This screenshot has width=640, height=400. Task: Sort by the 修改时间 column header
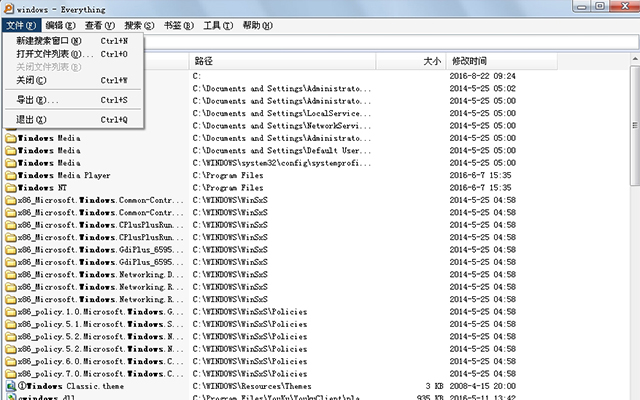[x=502, y=61]
